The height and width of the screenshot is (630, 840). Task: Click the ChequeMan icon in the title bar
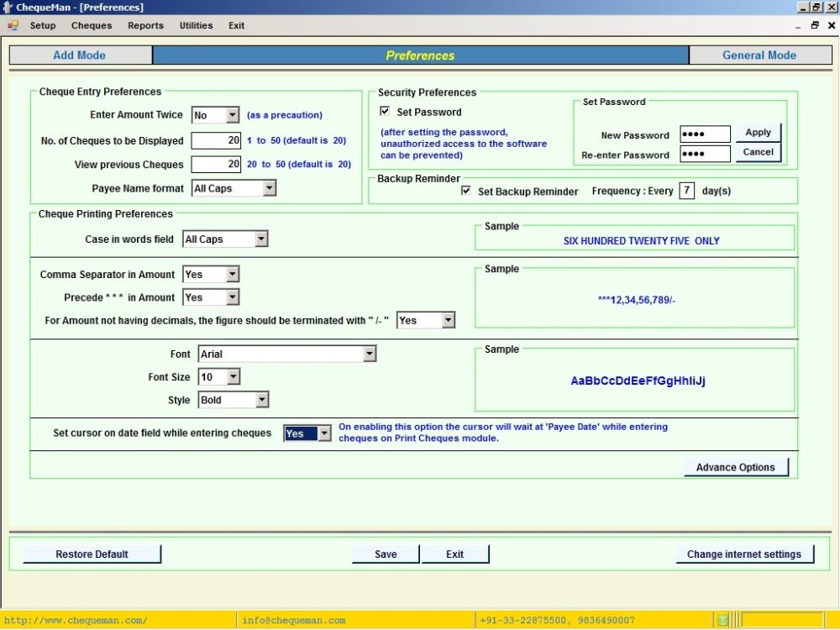tap(7, 7)
